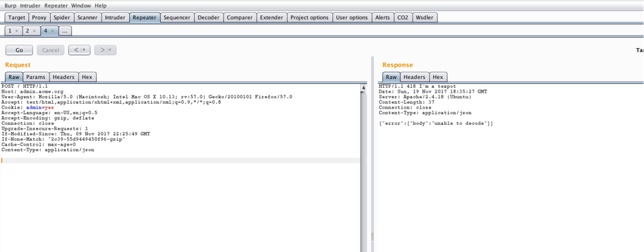644x252 pixels.
Task: Click the 'Content-Type: application/json' request header
Action: click(47, 150)
